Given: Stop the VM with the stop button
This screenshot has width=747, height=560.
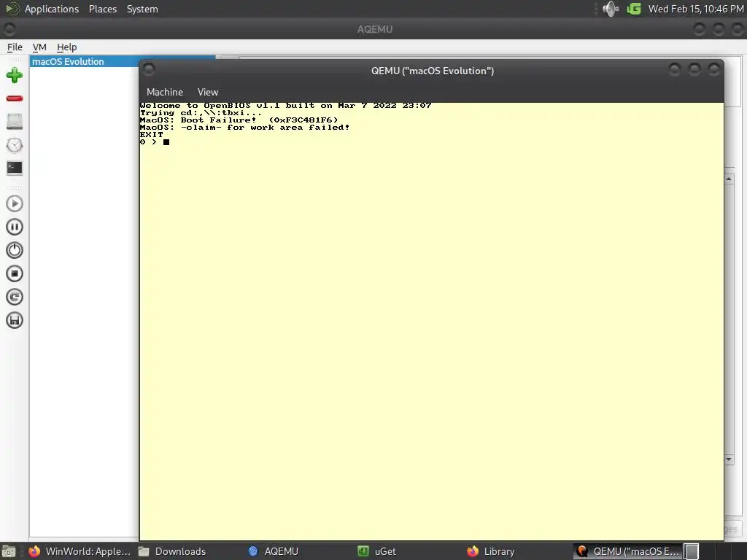Looking at the screenshot, I should (15, 274).
